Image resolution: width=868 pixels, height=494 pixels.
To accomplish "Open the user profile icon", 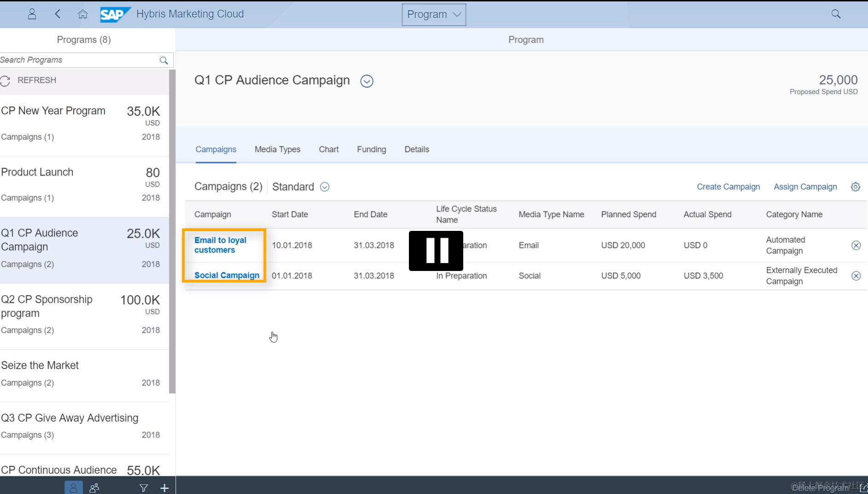I will click(32, 14).
